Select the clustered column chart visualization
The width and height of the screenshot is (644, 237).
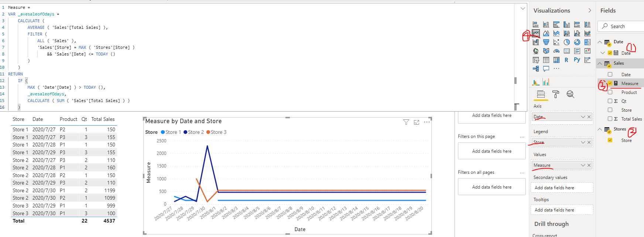tap(567, 24)
